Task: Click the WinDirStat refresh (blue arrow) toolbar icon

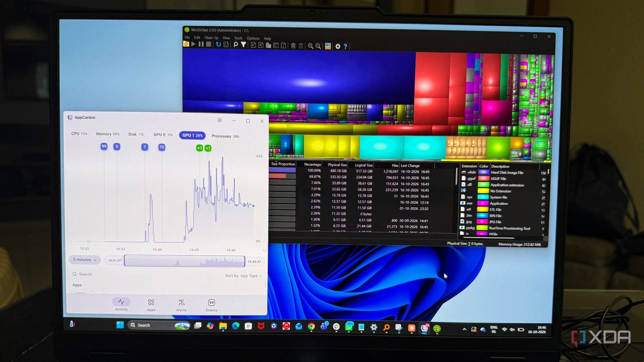Action: click(x=219, y=45)
